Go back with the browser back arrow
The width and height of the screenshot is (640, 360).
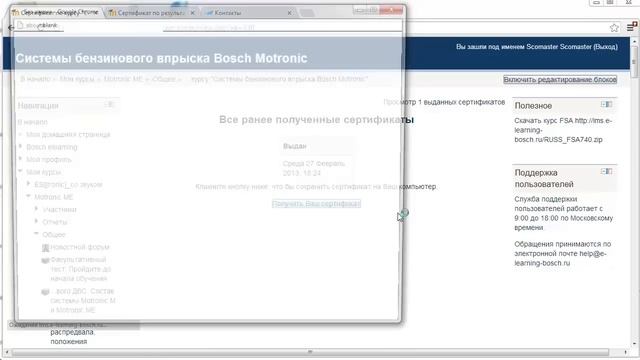point(11,27)
